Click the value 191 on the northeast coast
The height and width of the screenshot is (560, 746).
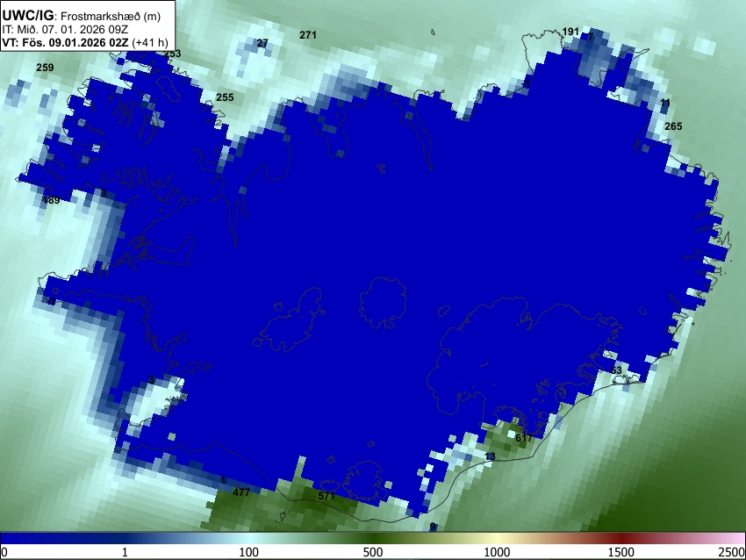[x=570, y=32]
